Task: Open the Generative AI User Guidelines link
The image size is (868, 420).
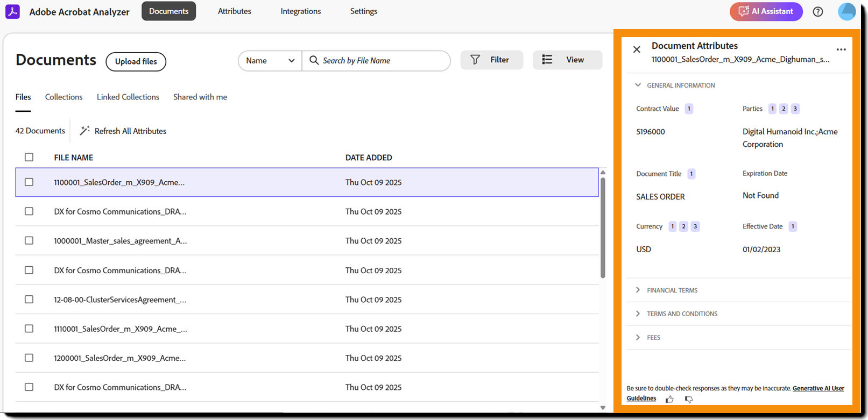Action: tap(818, 388)
